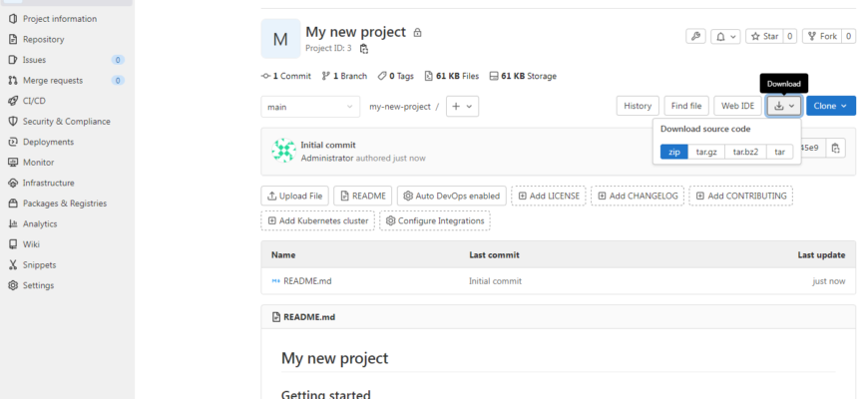Click the Find file button

click(x=686, y=106)
